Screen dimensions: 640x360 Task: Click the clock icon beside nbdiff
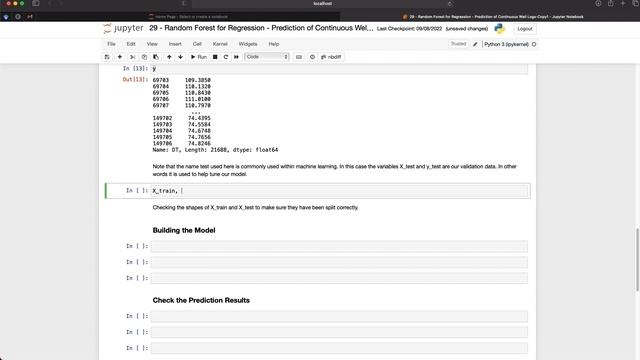coord(312,57)
